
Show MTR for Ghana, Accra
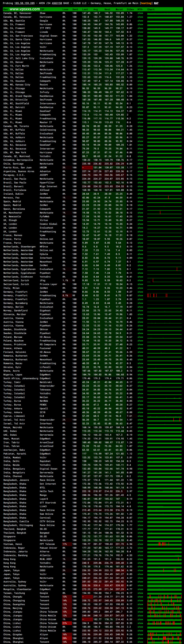tap(140, 371)
